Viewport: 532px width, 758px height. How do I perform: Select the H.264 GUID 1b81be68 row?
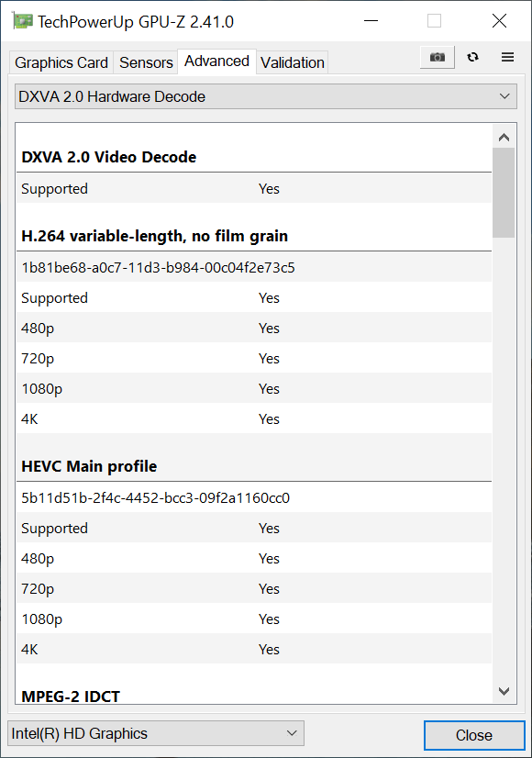(254, 267)
